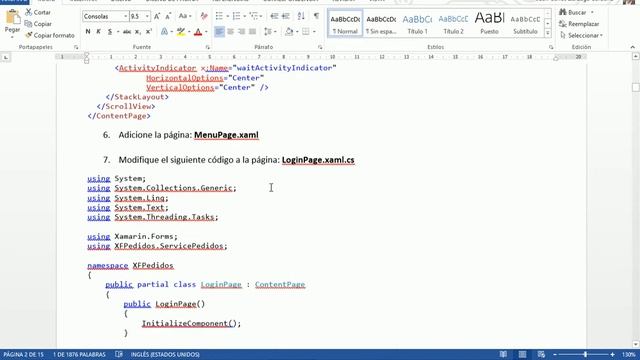The height and width of the screenshot is (360, 640).
Task: Toggle paragraph marks (¶) visibility
Action: (316, 16)
